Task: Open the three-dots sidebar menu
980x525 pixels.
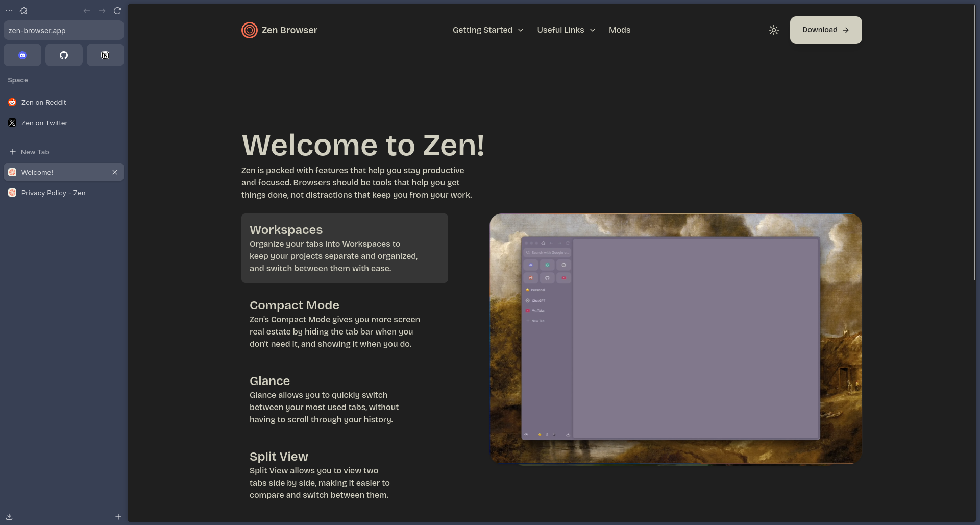Action: pos(9,11)
